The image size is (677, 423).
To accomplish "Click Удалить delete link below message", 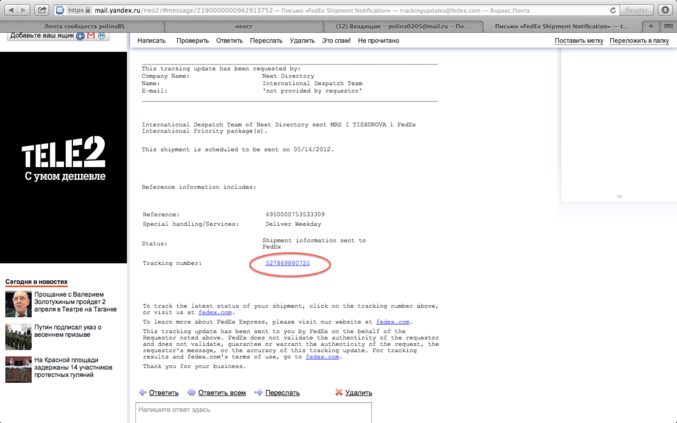I will 358,392.
